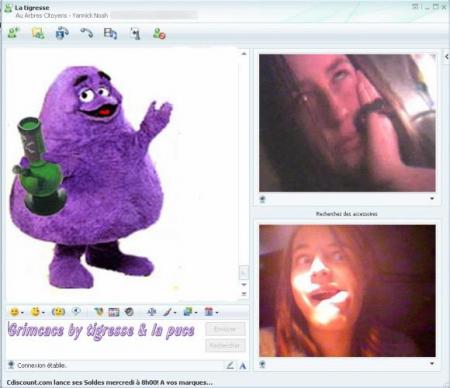This screenshot has width=450, height=388.
Task: Click the purple character image in chat
Action: [91, 177]
